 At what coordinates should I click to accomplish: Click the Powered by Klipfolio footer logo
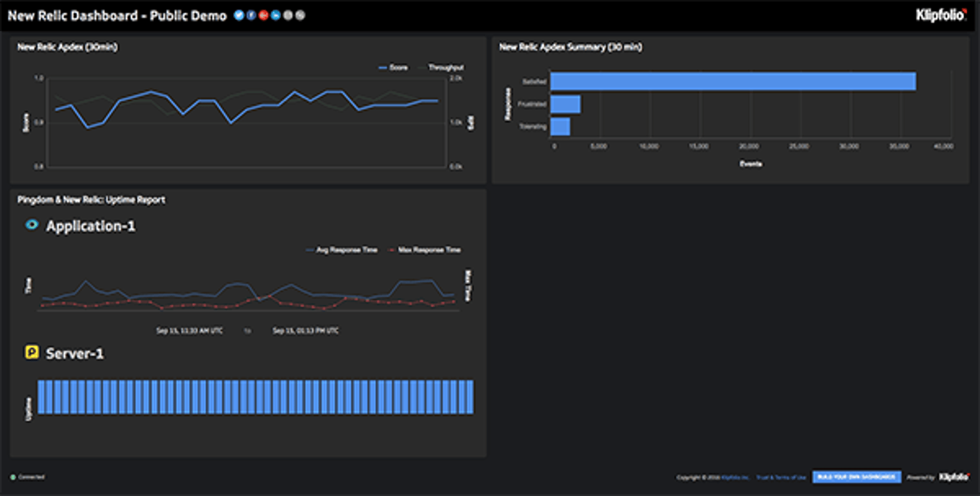pos(953,477)
